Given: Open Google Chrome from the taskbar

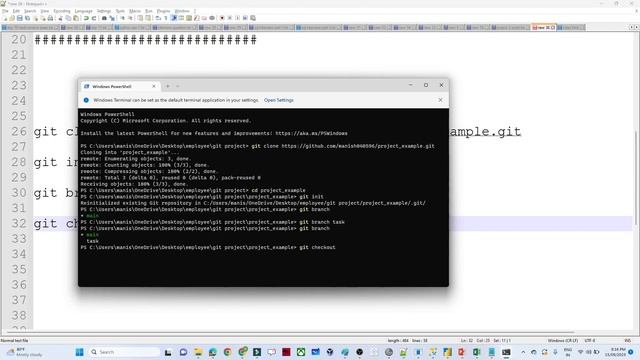Looking at the screenshot, I should click(227, 352).
